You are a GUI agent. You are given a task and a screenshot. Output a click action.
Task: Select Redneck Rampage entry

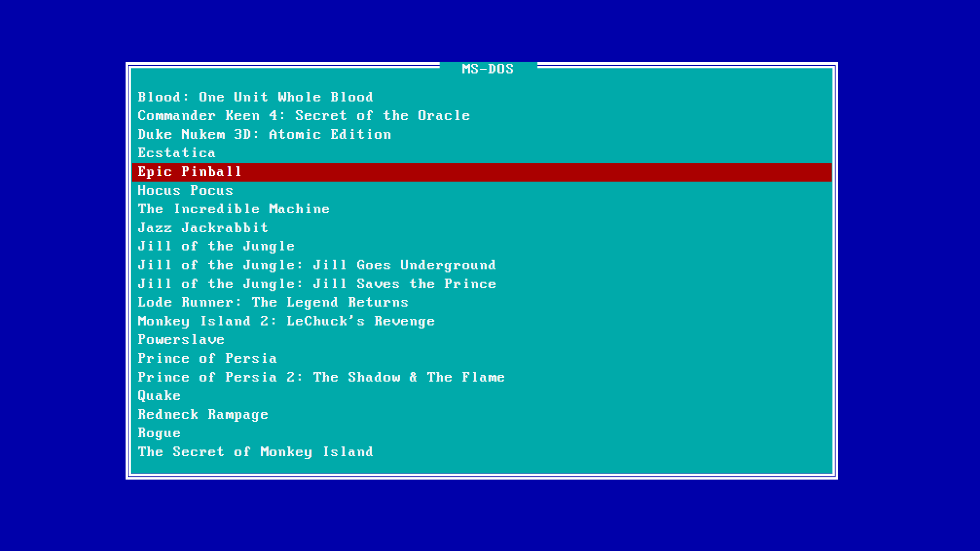click(x=203, y=415)
